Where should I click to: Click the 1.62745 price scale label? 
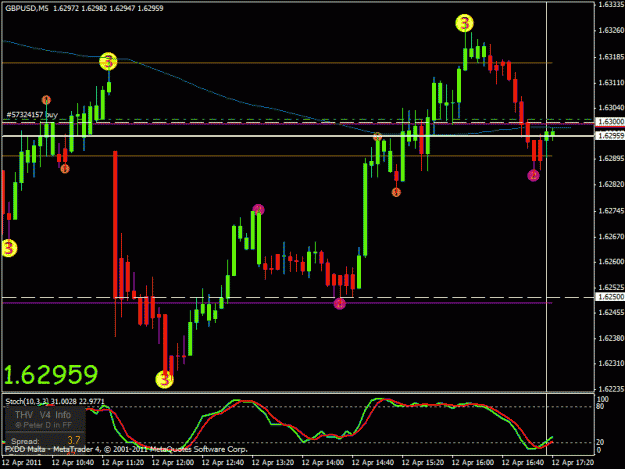click(x=611, y=211)
